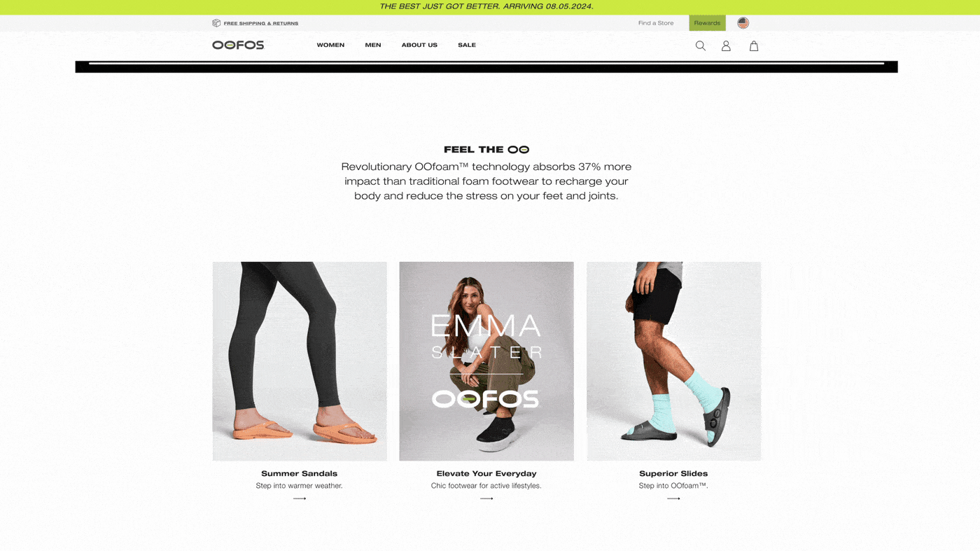Click the OOFOS logo in header

(x=238, y=45)
